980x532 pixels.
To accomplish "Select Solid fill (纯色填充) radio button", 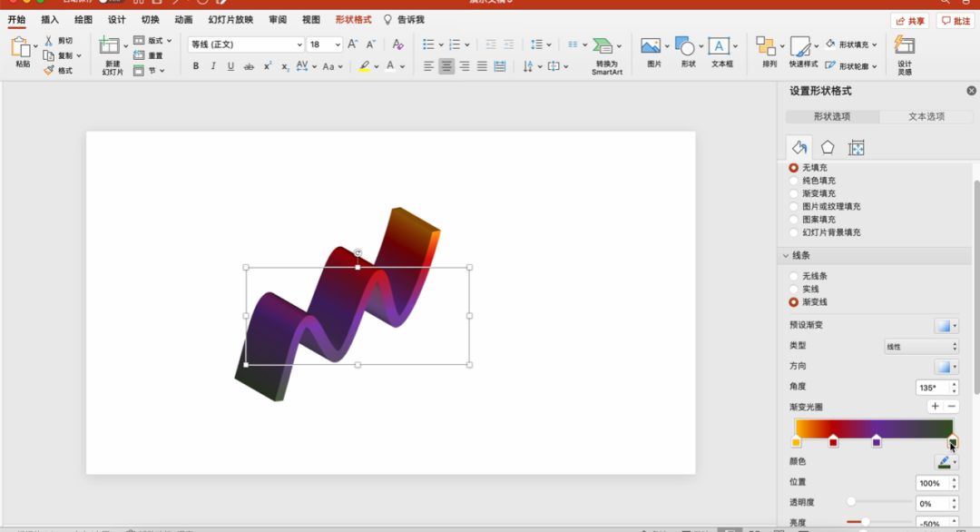I will (794, 181).
